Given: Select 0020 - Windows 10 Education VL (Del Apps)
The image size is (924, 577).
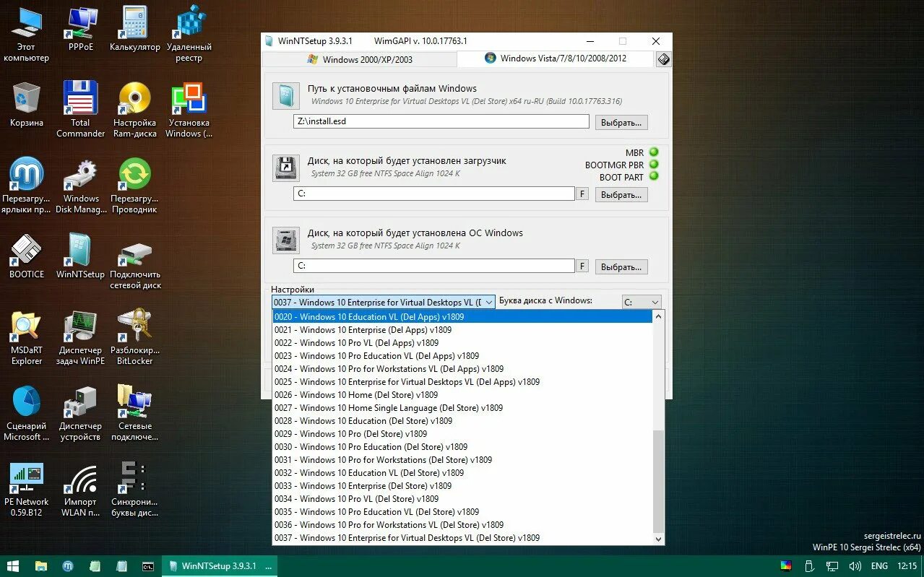Looking at the screenshot, I should pyautogui.click(x=462, y=316).
